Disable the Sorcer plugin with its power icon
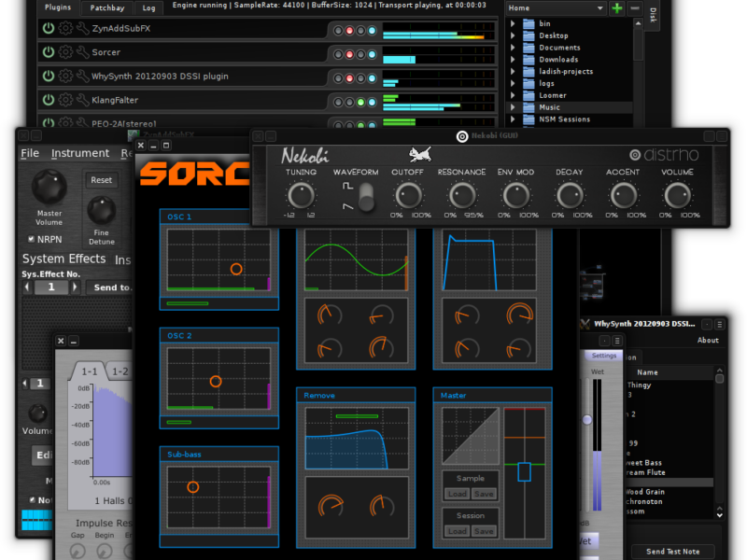Screen dimensions: 747x560 click(49, 52)
